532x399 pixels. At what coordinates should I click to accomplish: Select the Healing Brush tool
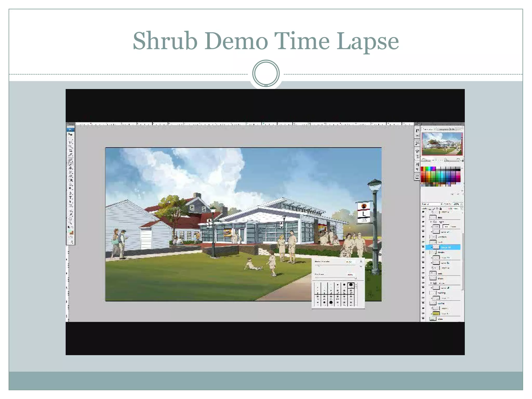70,159
